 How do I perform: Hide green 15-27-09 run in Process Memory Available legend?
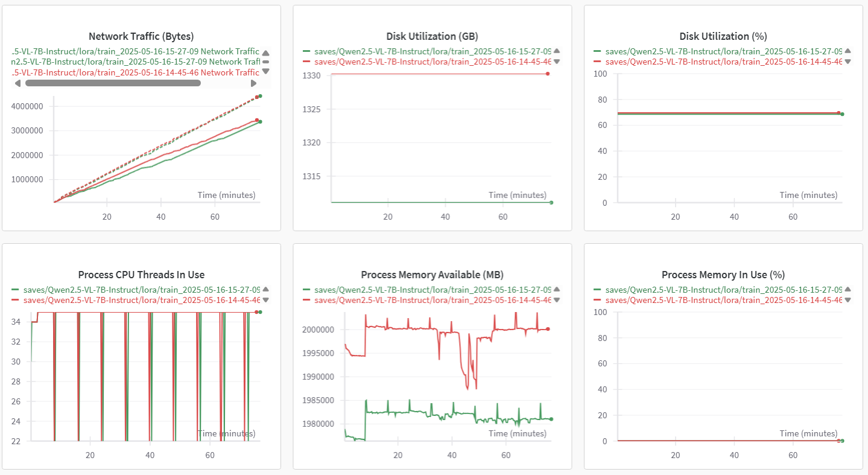pyautogui.click(x=432, y=290)
